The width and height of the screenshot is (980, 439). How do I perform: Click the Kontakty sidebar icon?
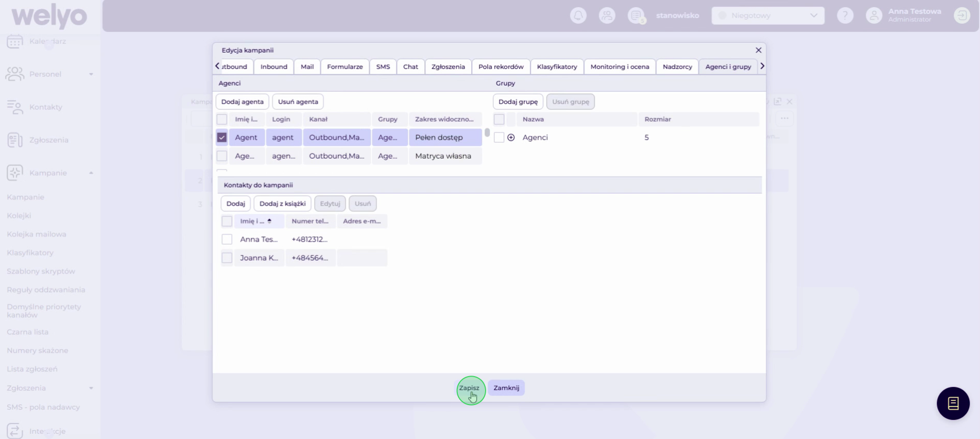click(15, 107)
